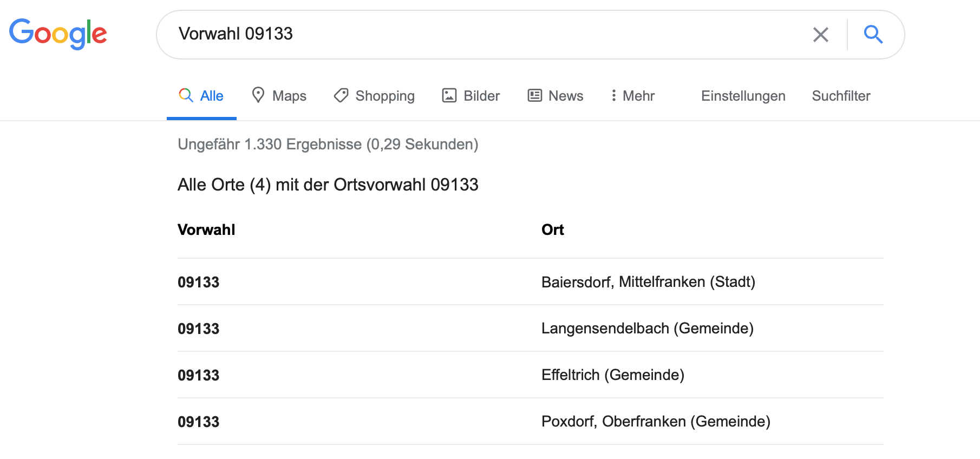The width and height of the screenshot is (980, 459).
Task: Open the Maps tab
Action: pos(289,96)
